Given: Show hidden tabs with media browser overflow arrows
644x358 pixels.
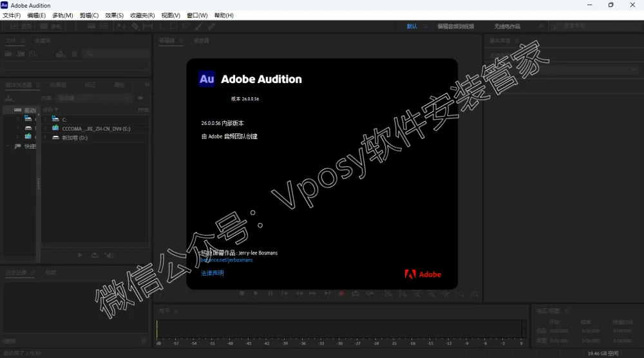Looking at the screenshot, I should pyautogui.click(x=147, y=84).
